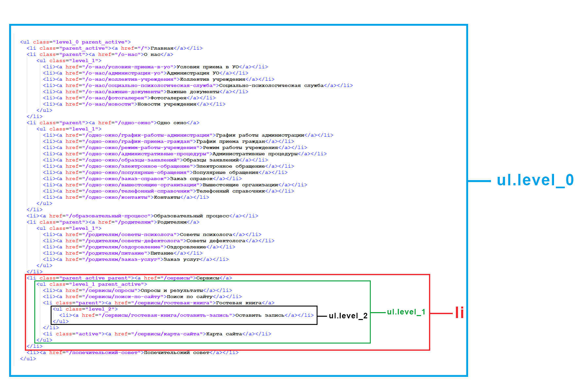Click the active line with anchor text "Карта сайта"
Viewport: 588px width, 387px height.
click(157, 334)
